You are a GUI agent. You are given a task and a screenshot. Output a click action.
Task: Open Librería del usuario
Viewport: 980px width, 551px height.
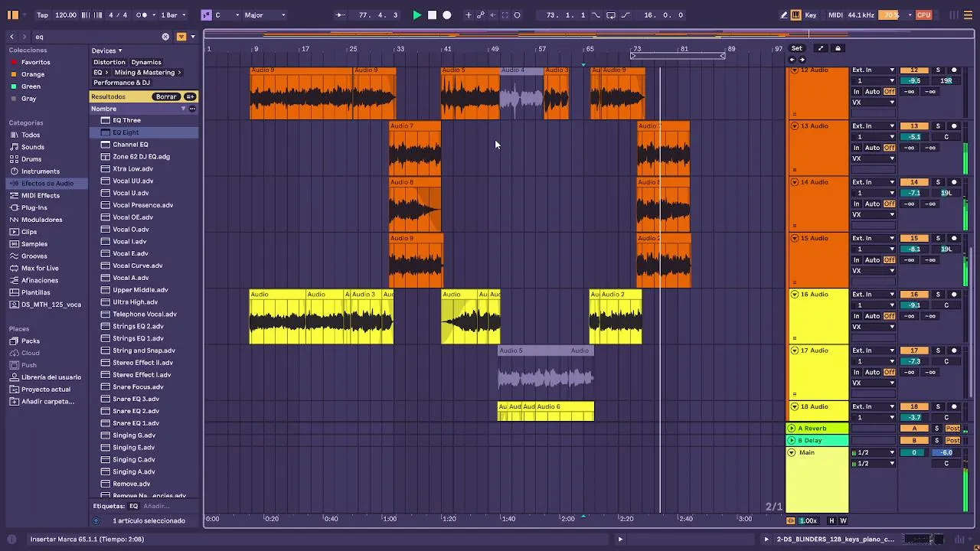(x=51, y=377)
